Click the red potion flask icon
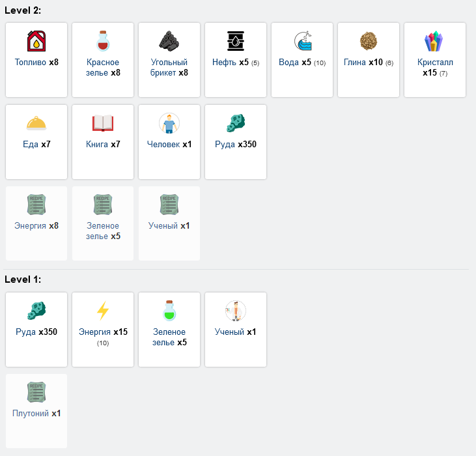 pos(103,41)
